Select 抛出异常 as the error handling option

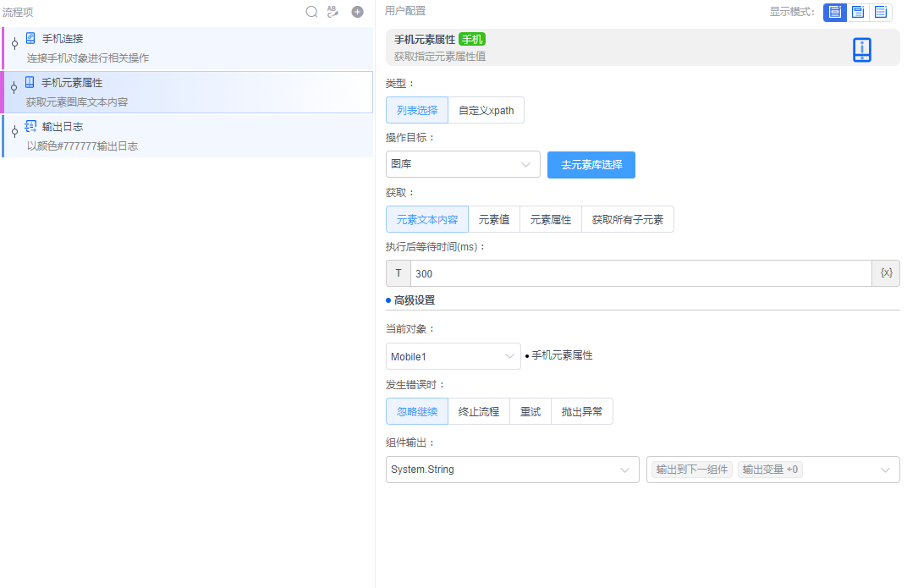(x=582, y=411)
